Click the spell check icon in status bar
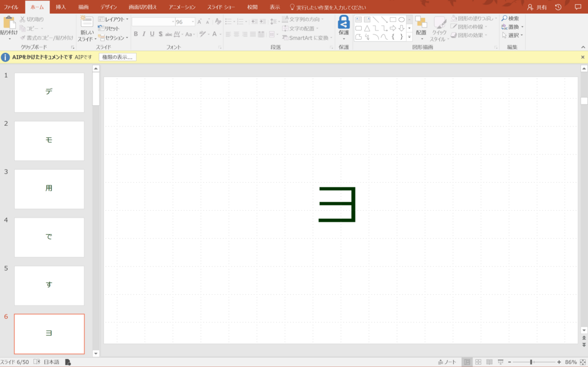This screenshot has width=588, height=367. click(x=37, y=362)
